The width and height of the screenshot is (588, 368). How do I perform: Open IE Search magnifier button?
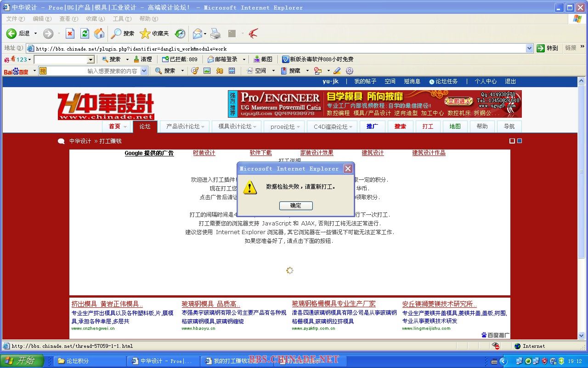coord(123,33)
